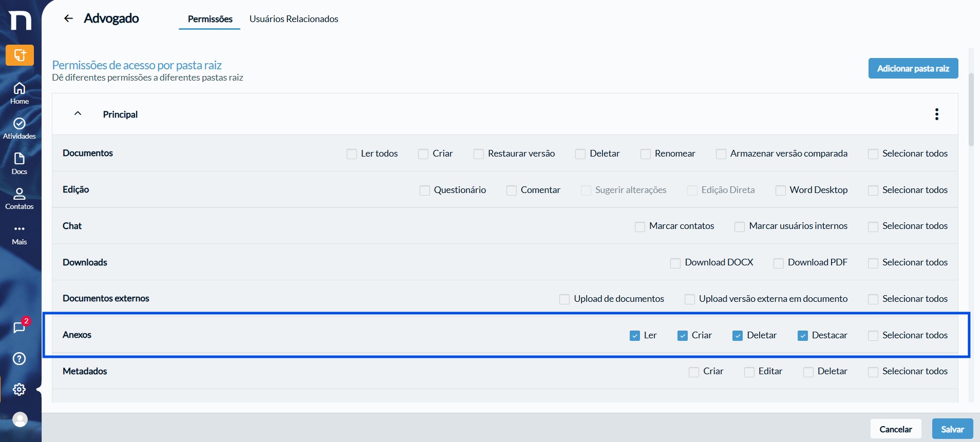Click the Cancelar button
Screen dimensions: 980x442
click(x=896, y=429)
